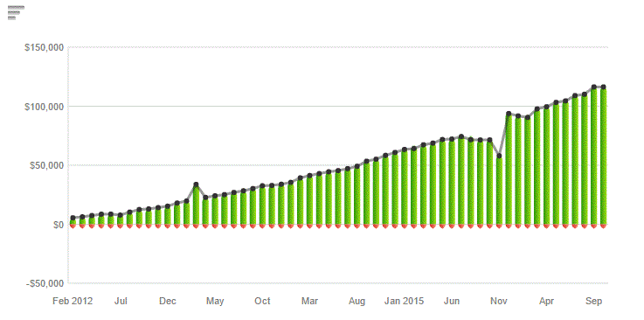Image resolution: width=644 pixels, height=320 pixels.
Task: Click the Mar x-axis label
Action: 309,301
